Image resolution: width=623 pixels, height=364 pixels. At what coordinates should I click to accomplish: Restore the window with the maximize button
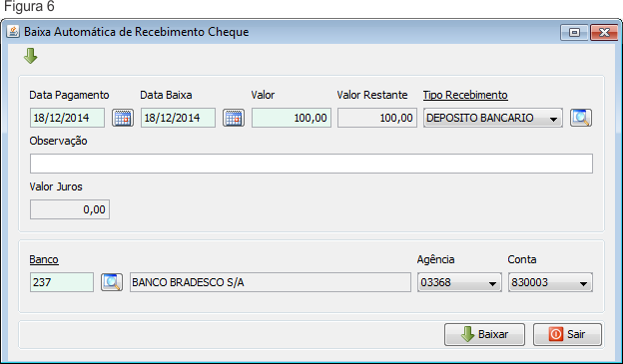pyautogui.click(x=574, y=32)
